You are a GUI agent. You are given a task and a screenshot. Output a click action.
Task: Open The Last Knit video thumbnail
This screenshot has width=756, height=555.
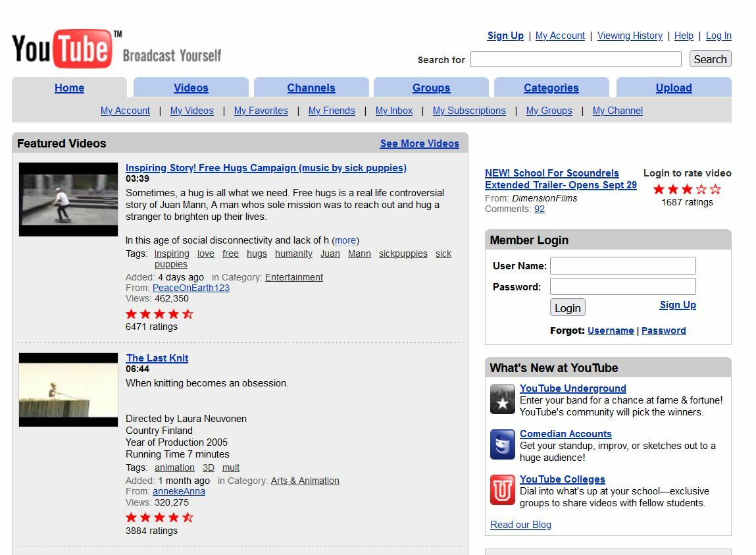point(68,390)
